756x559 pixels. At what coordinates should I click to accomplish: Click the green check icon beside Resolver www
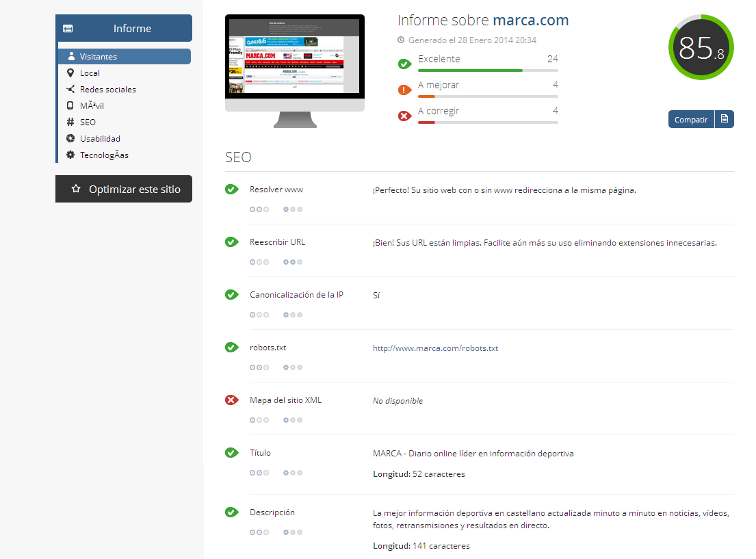tap(231, 190)
